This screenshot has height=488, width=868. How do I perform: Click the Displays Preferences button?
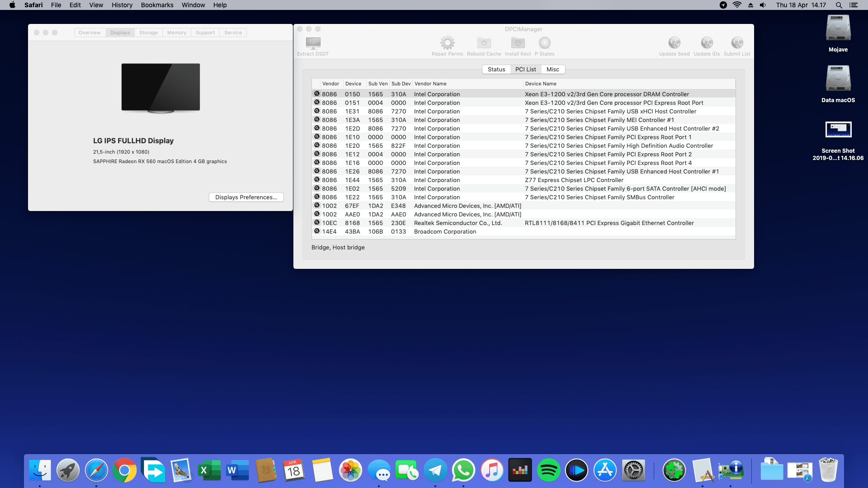coord(246,197)
